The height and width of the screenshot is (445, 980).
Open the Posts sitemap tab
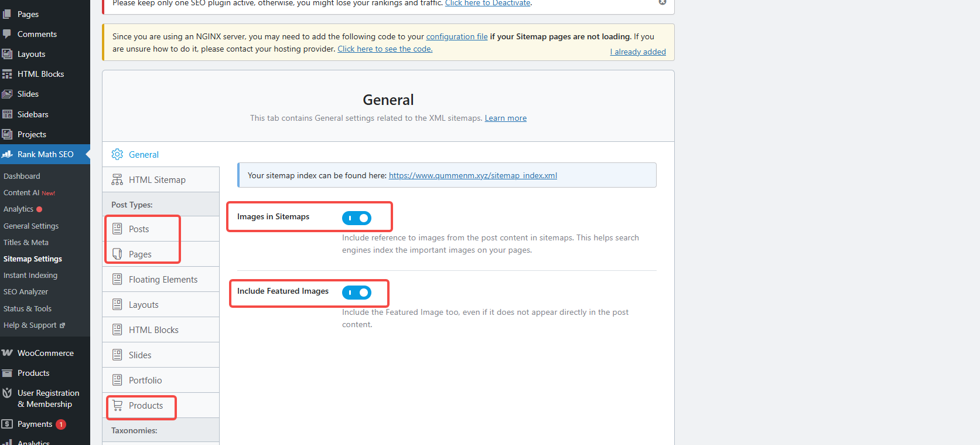point(139,229)
